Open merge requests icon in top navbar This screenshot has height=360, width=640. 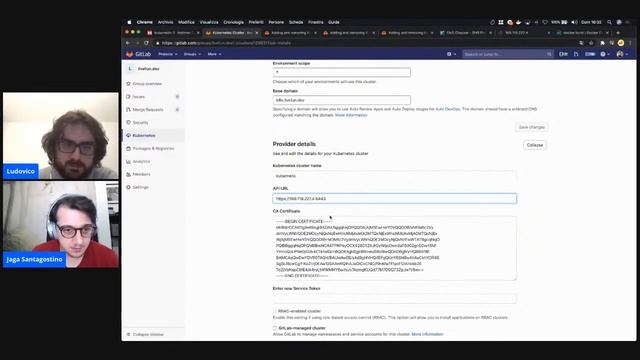[576, 54]
